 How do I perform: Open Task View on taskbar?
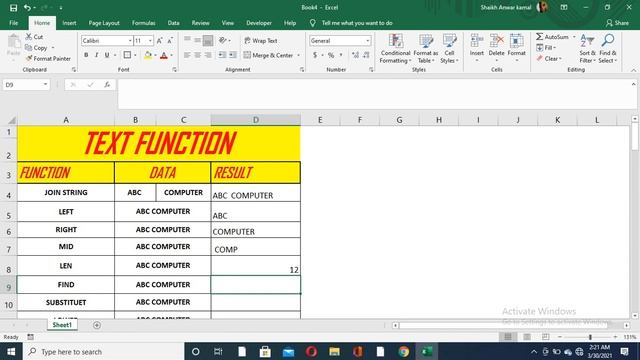coord(218,351)
